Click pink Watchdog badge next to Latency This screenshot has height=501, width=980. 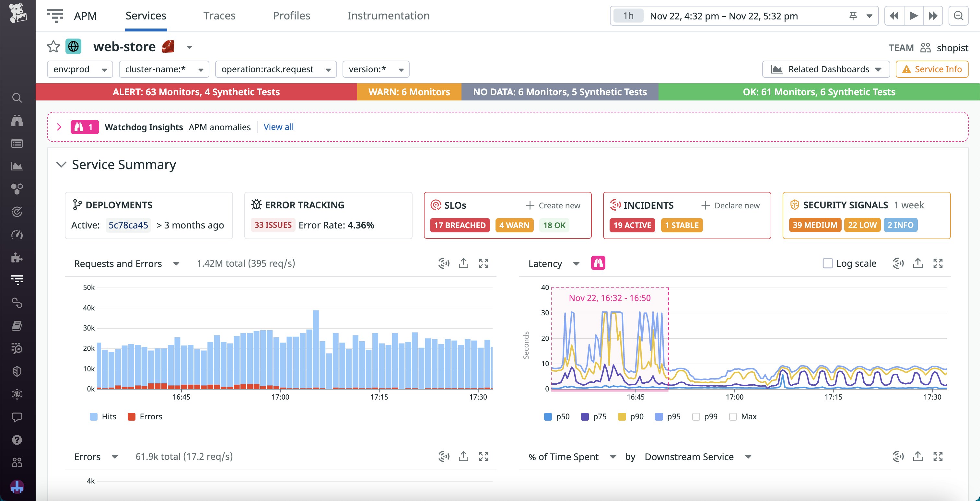598,263
